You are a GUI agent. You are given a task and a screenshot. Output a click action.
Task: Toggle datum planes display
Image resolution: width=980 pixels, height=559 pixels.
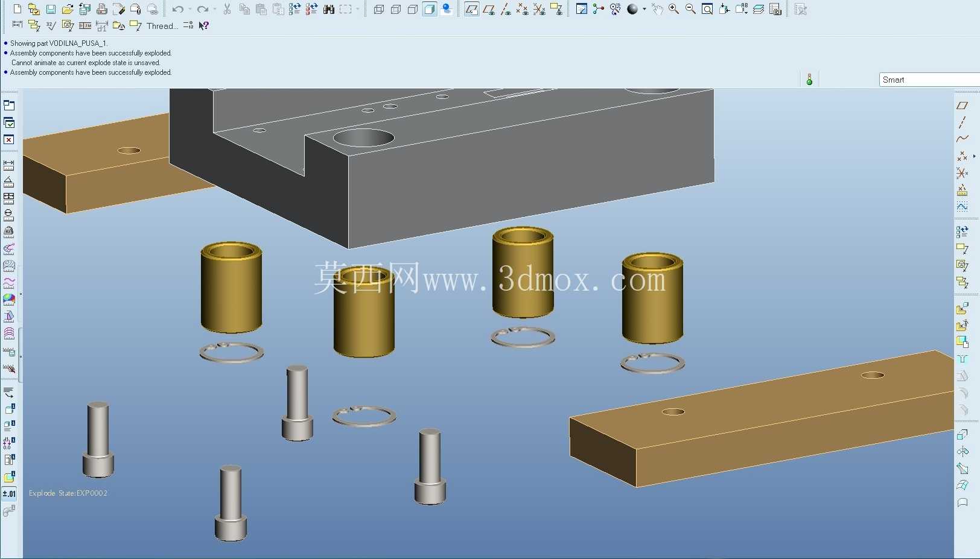489,9
